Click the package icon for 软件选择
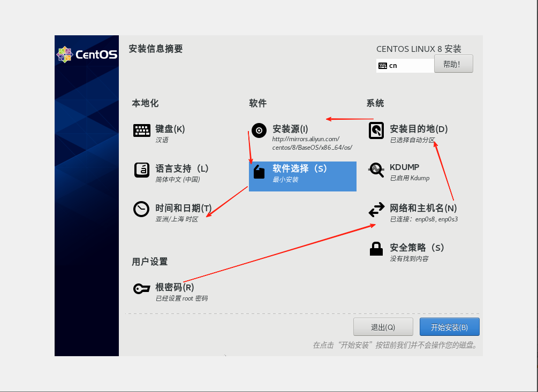Viewport: 538px width, 392px height. 259,172
